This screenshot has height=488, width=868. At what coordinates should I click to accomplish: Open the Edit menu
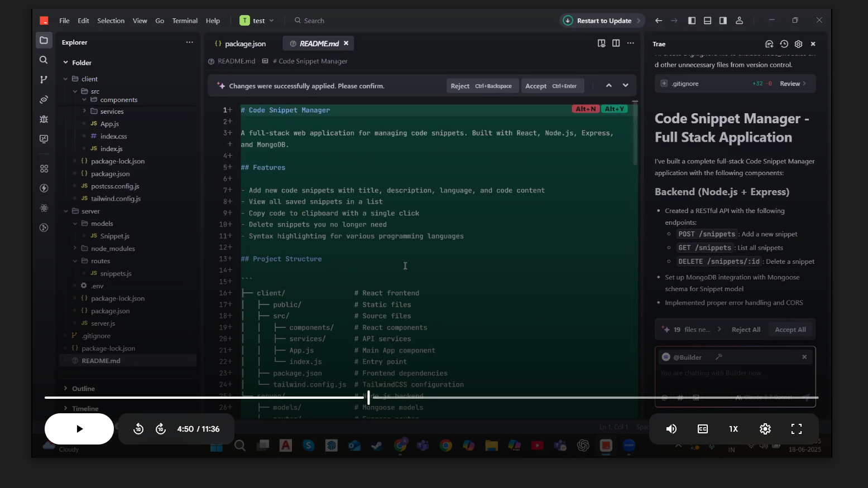click(x=83, y=21)
